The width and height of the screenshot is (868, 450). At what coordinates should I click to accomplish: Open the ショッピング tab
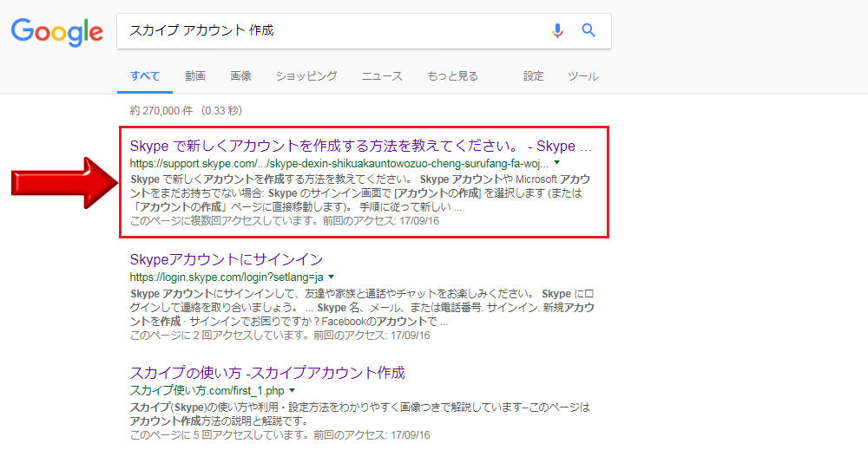[x=306, y=76]
